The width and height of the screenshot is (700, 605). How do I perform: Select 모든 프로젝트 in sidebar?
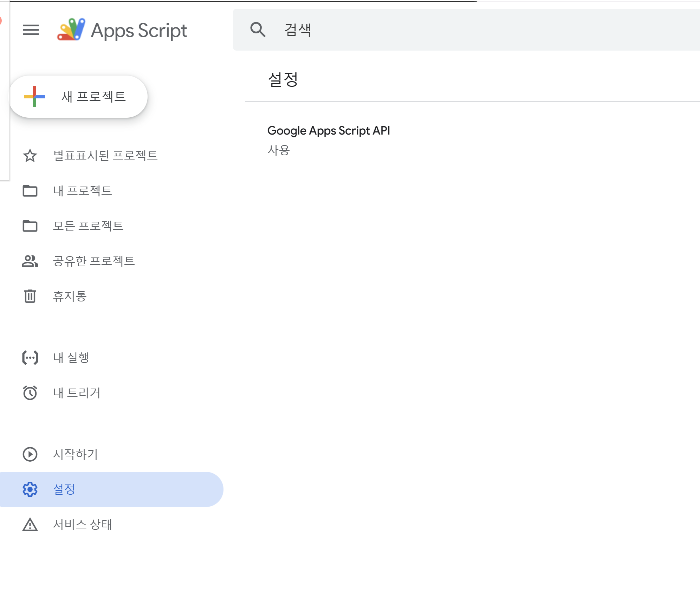click(x=88, y=226)
